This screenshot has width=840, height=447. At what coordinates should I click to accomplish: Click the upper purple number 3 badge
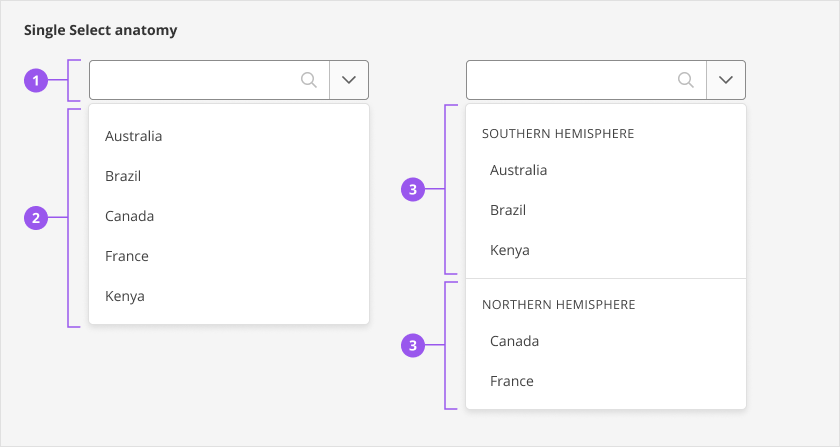(x=413, y=189)
